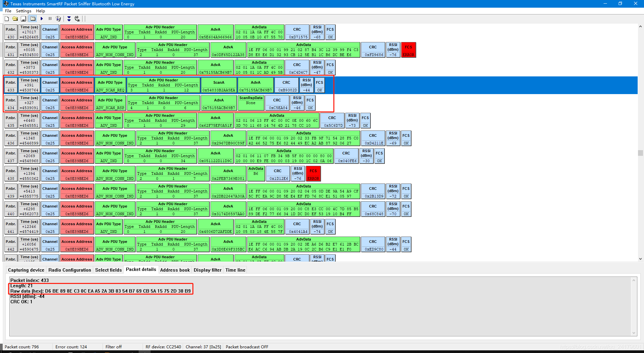Click Packet count: 796 in status bar

pyautogui.click(x=22, y=347)
